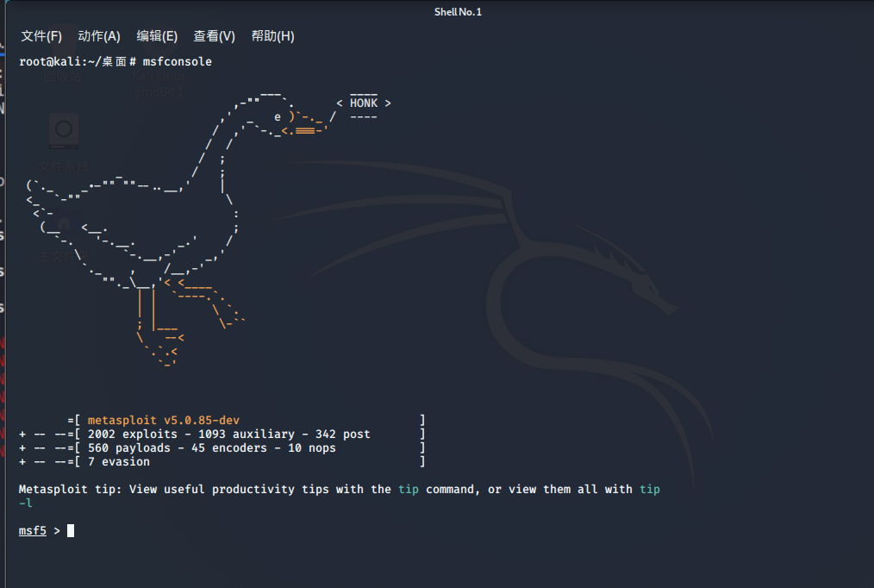Click the '2002 exploits' text
Viewport: 874px width, 588px height.
pos(132,435)
